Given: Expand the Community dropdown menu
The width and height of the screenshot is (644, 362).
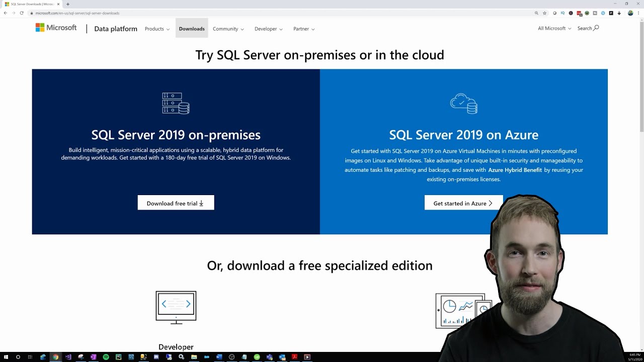Looking at the screenshot, I should [x=228, y=29].
